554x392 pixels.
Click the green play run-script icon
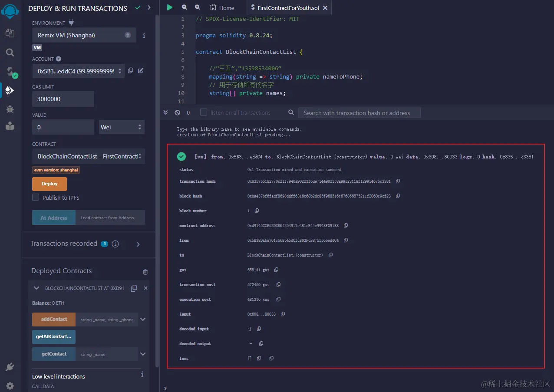[170, 7]
